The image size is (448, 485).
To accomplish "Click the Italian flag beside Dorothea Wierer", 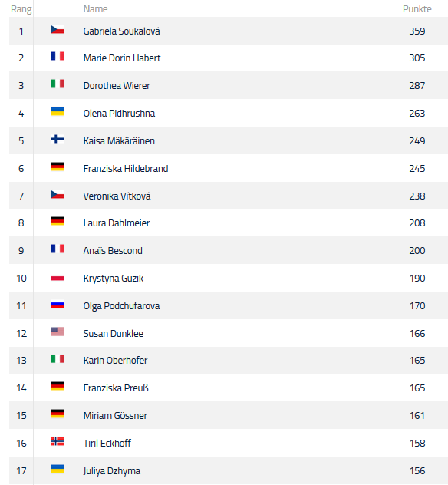I will (58, 84).
